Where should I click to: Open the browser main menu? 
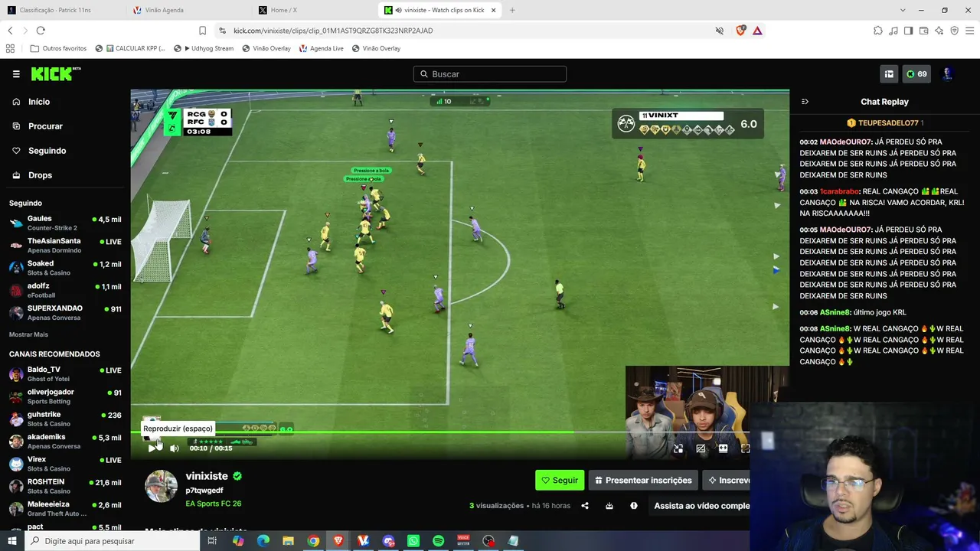pos(970,31)
